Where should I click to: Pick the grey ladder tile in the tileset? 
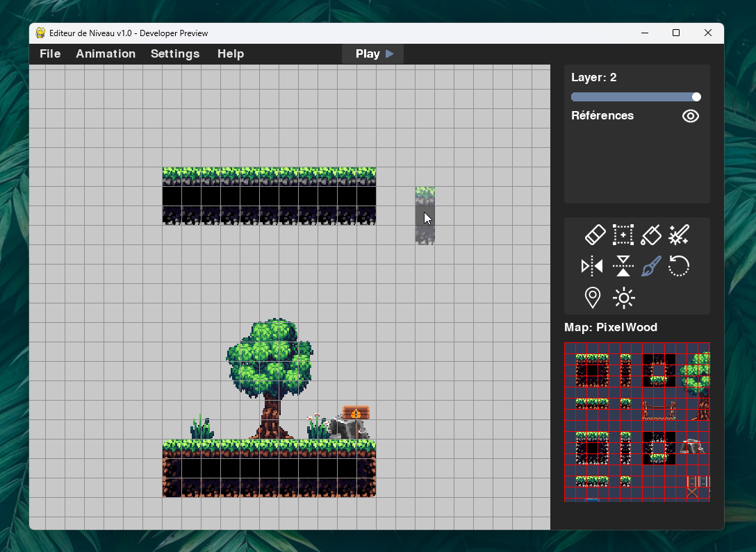(x=704, y=482)
